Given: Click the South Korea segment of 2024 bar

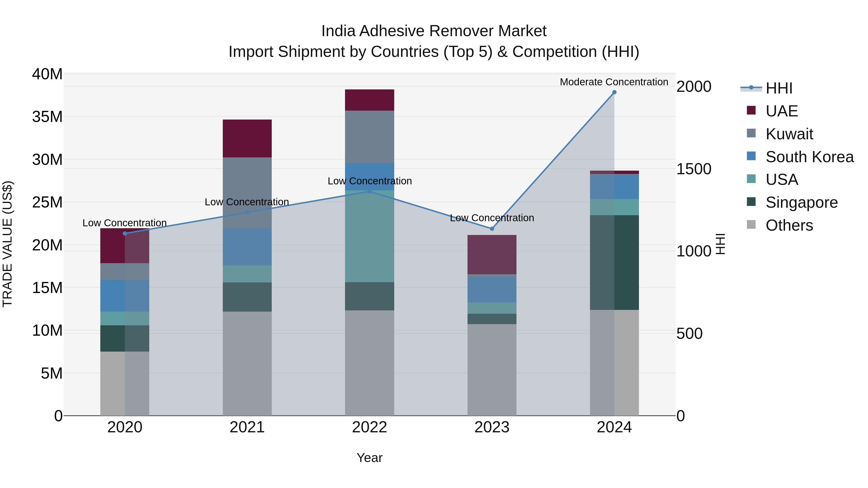Looking at the screenshot, I should [x=614, y=187].
